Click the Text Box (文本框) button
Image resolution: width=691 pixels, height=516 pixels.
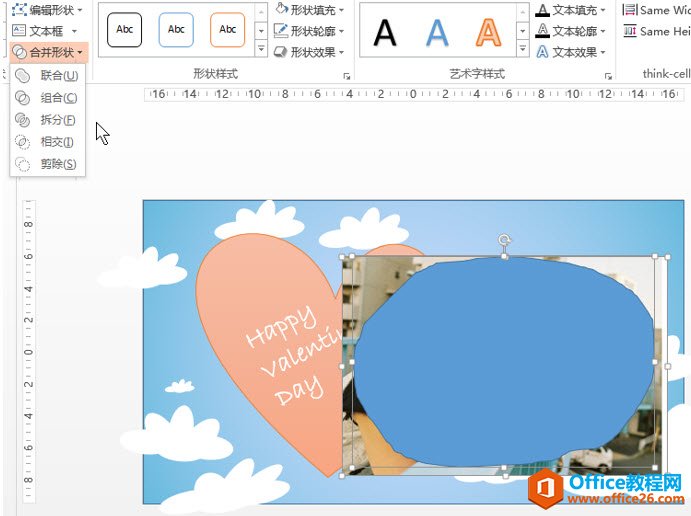40,31
